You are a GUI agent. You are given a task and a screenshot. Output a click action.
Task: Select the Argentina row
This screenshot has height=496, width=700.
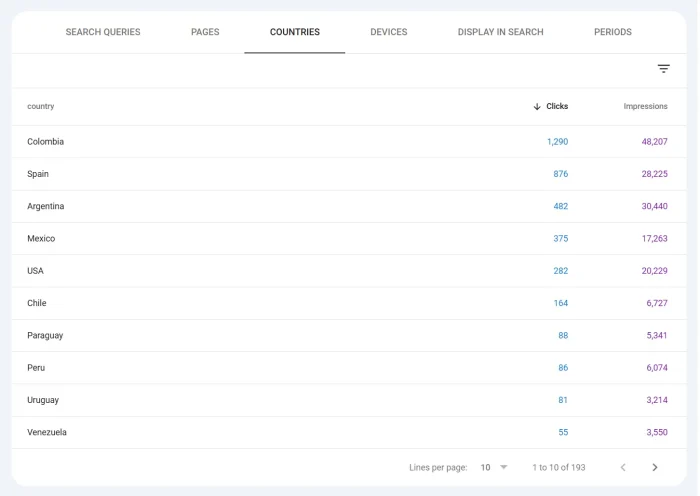tap(349, 206)
